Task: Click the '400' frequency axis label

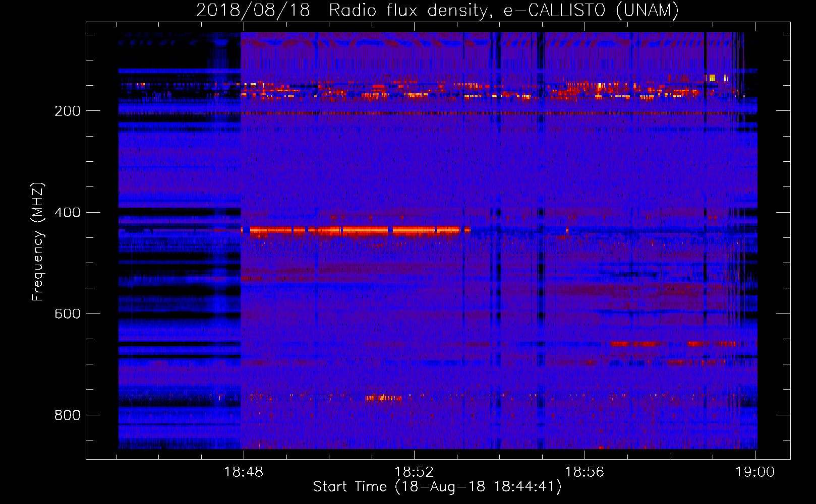Action: 68,212
